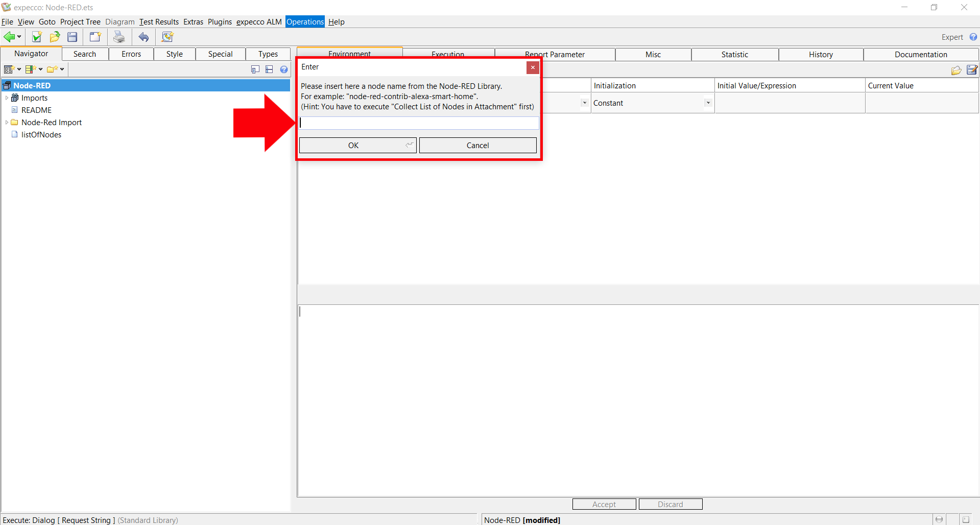
Task: Click the blue undo arrow icon
Action: [x=144, y=37]
